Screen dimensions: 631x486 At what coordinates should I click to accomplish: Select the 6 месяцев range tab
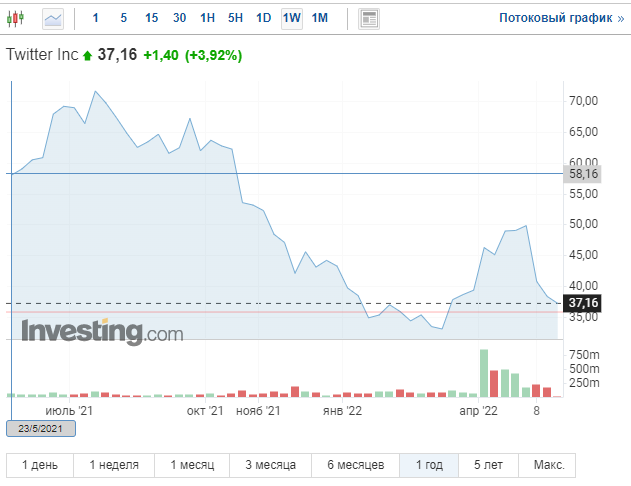click(x=355, y=465)
